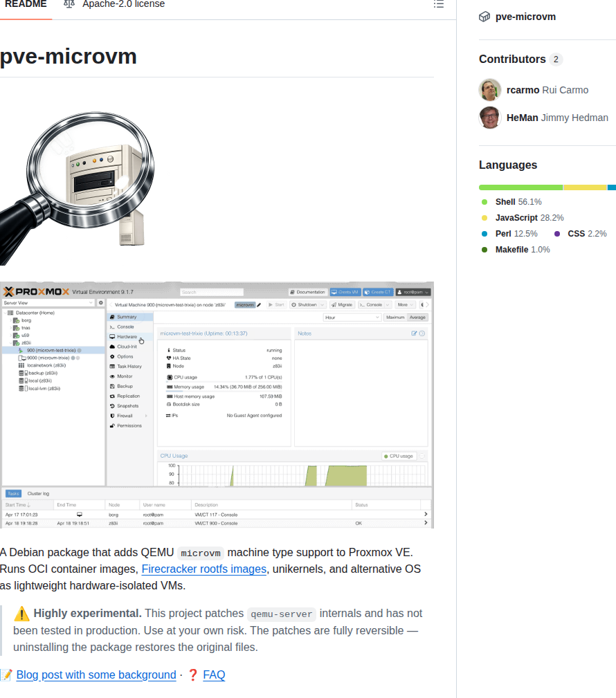Open rcarmo's avatar picture
The height and width of the screenshot is (698, 616).
pyautogui.click(x=490, y=90)
